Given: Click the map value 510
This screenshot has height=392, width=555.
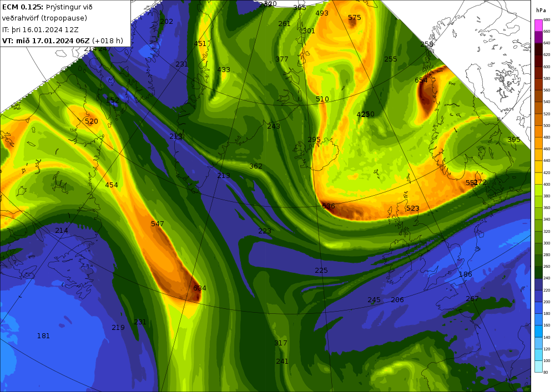Looking at the screenshot, I should 322,99.
